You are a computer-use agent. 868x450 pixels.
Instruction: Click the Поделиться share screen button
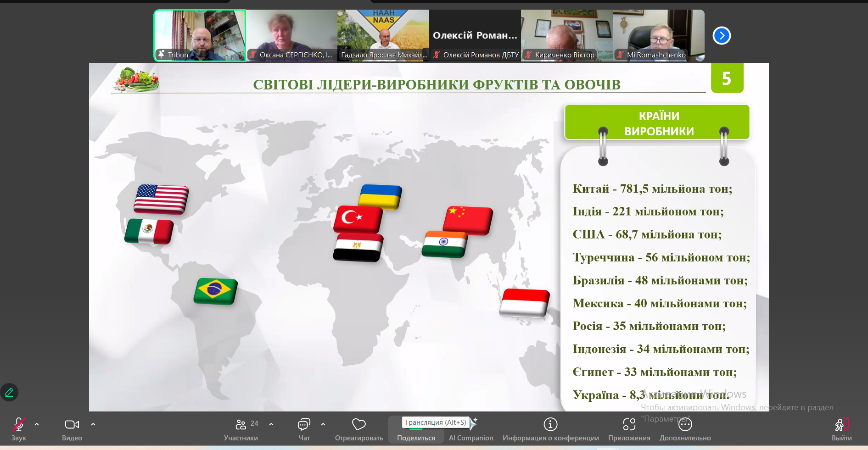[x=416, y=429]
